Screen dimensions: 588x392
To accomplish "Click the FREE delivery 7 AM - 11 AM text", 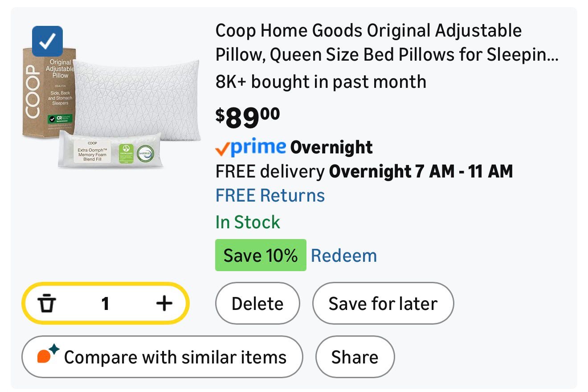I will coord(364,171).
